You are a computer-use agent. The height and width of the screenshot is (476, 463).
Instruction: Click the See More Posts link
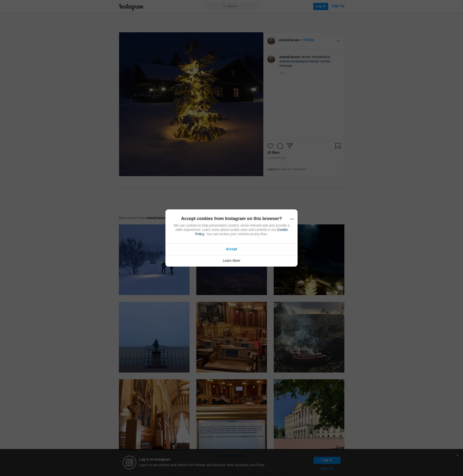231,456
